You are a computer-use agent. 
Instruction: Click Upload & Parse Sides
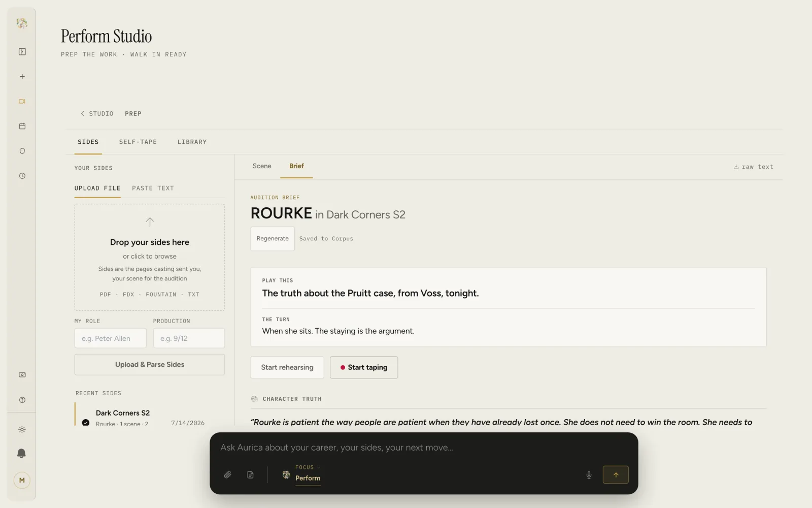click(x=150, y=365)
